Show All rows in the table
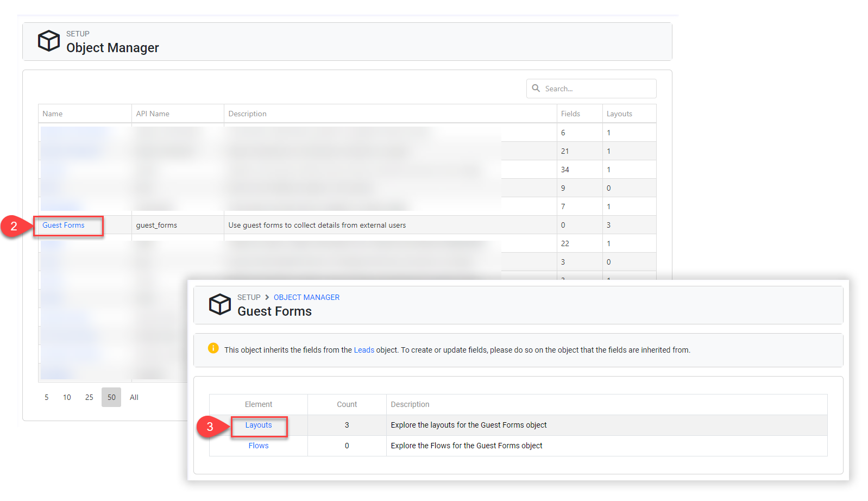This screenshot has height=501, width=868. (x=134, y=397)
